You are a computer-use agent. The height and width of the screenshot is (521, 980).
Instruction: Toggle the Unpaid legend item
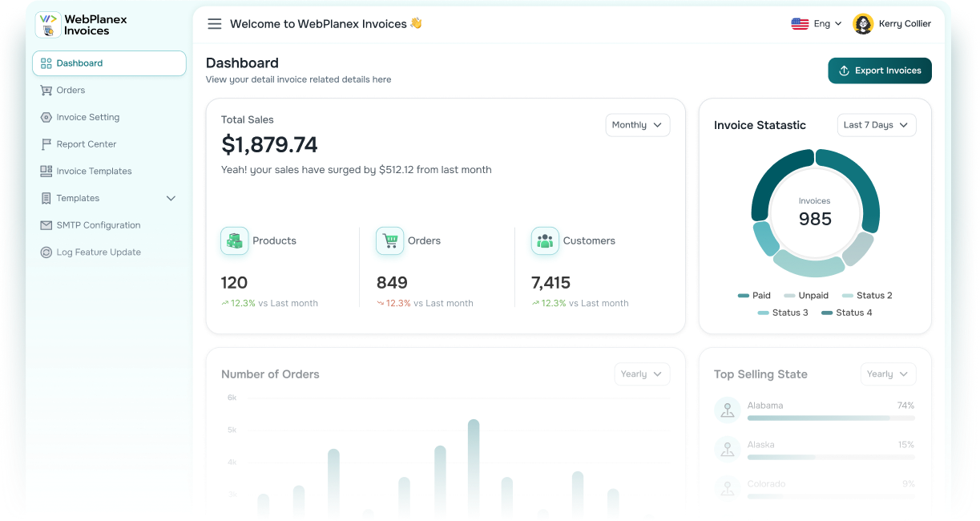click(x=806, y=296)
